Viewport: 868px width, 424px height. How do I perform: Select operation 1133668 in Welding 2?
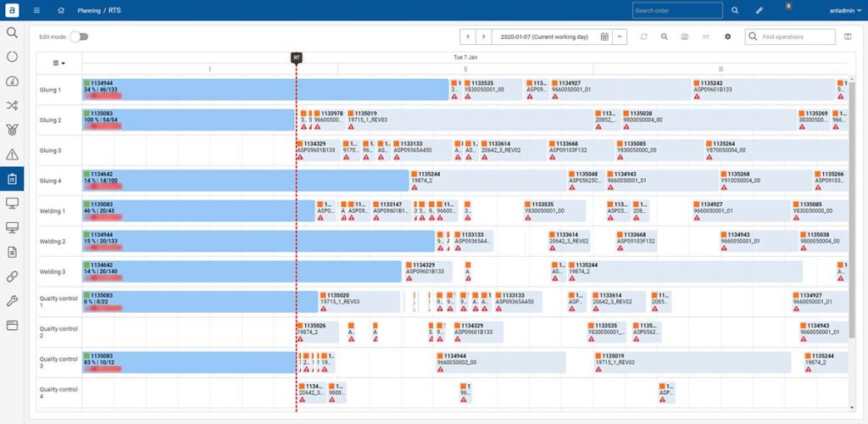pos(637,242)
